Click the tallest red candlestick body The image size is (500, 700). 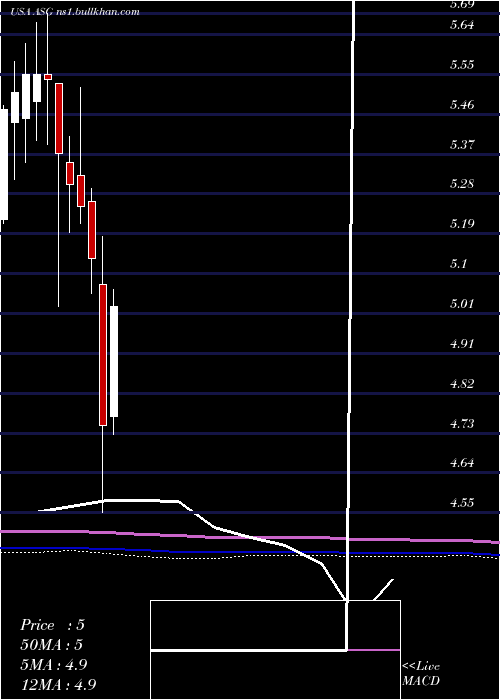(x=103, y=355)
